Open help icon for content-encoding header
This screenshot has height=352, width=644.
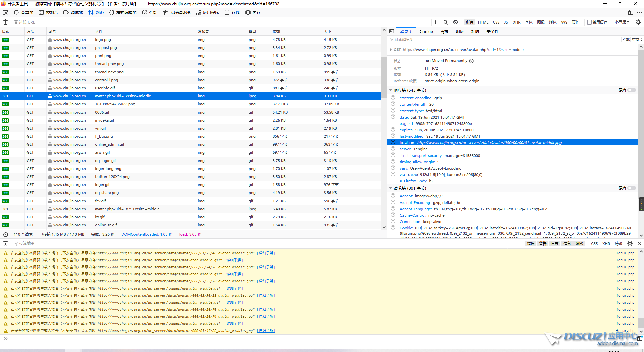pos(393,98)
